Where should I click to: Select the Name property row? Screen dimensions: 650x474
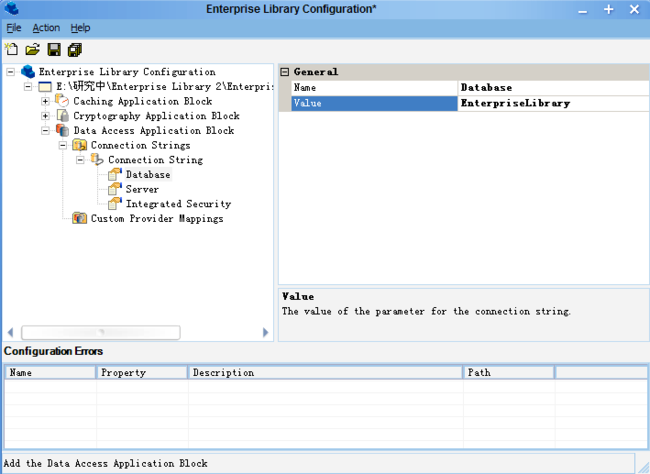(470, 88)
